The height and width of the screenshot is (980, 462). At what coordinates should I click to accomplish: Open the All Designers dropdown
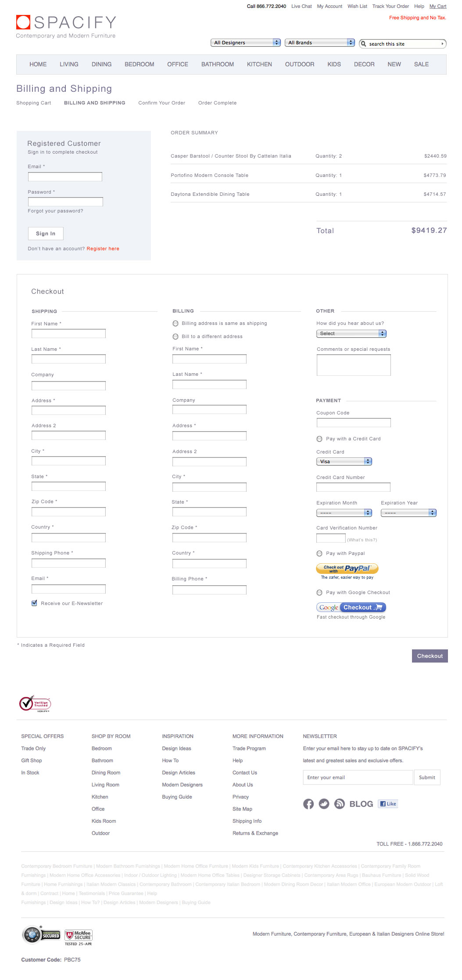(x=246, y=43)
